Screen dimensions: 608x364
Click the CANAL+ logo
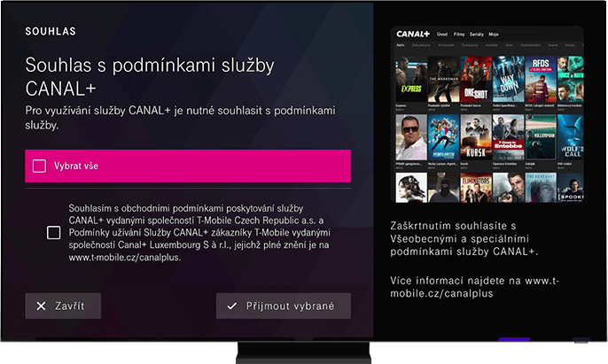coord(413,35)
